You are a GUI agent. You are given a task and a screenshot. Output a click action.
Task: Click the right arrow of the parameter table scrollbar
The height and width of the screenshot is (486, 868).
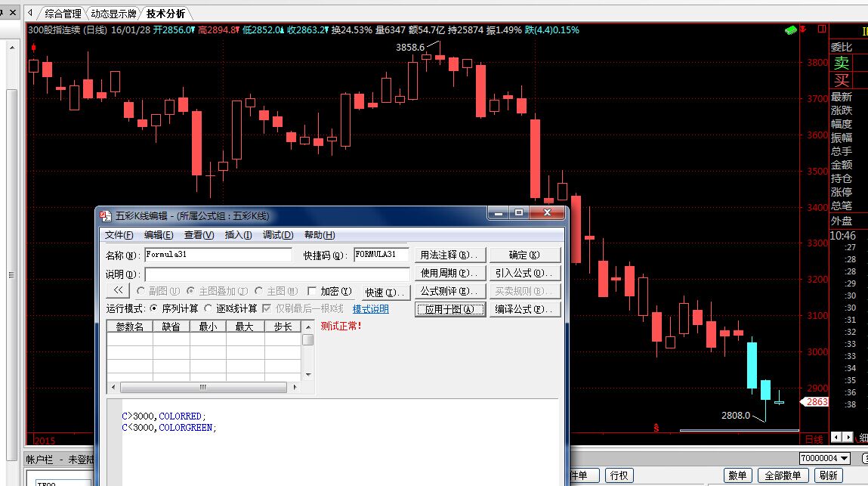[x=295, y=387]
